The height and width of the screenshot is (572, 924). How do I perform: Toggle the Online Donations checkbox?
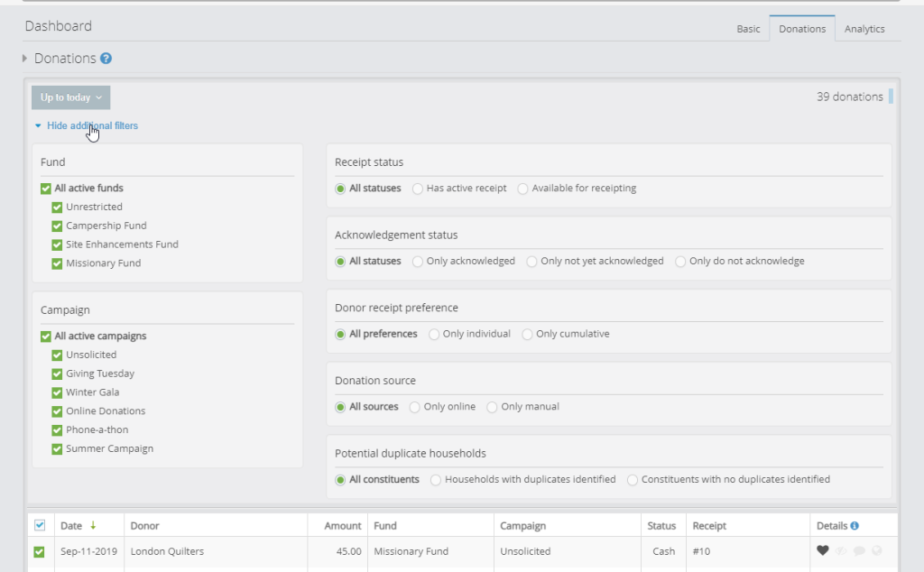pyautogui.click(x=57, y=411)
